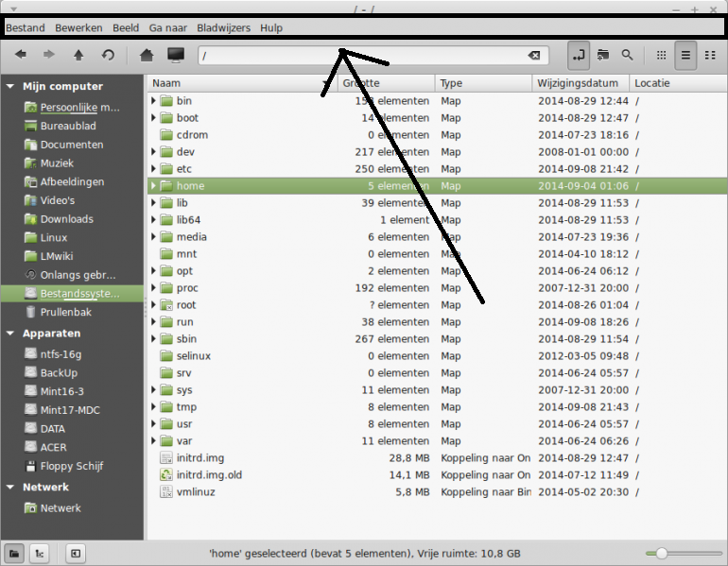The width and height of the screenshot is (728, 566).
Task: Open the Bestand menu
Action: tap(26, 27)
